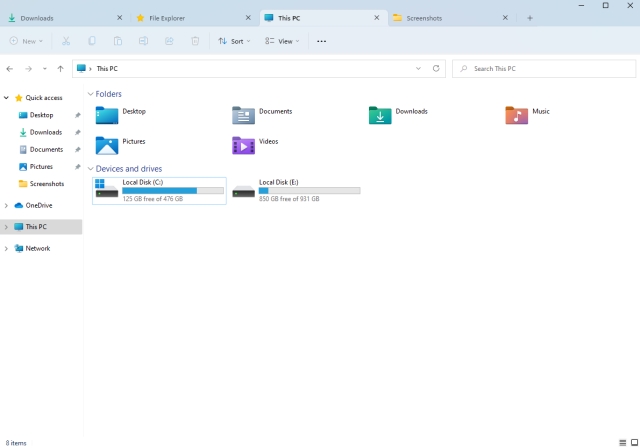Open the Music folder icon
This screenshot has height=448, width=640.
pos(516,115)
